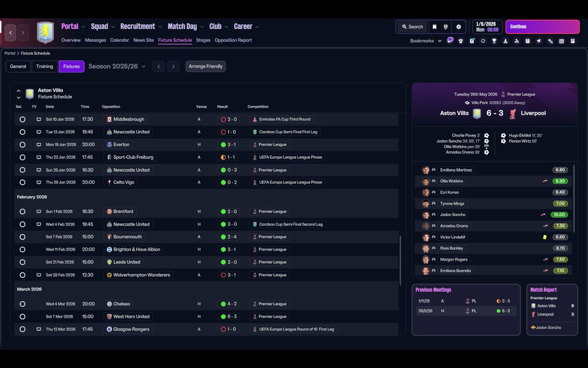
Task: Click the Continue button
Action: point(543,27)
